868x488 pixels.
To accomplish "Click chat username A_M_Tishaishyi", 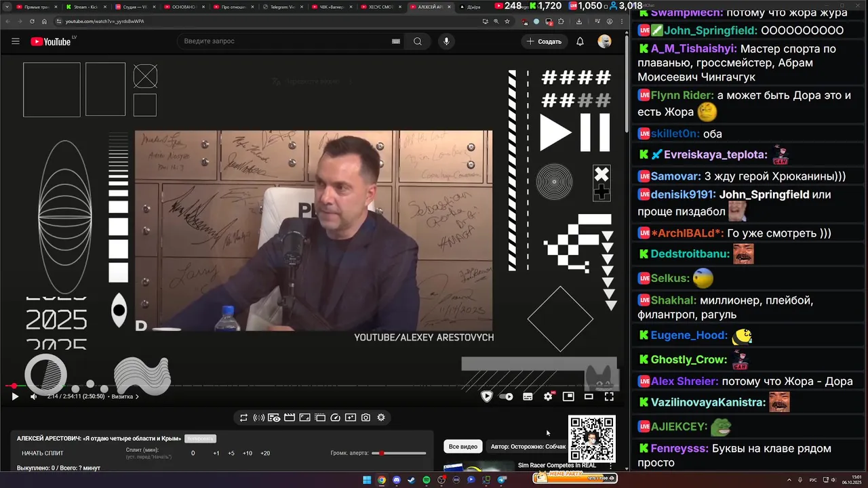I will click(693, 49).
